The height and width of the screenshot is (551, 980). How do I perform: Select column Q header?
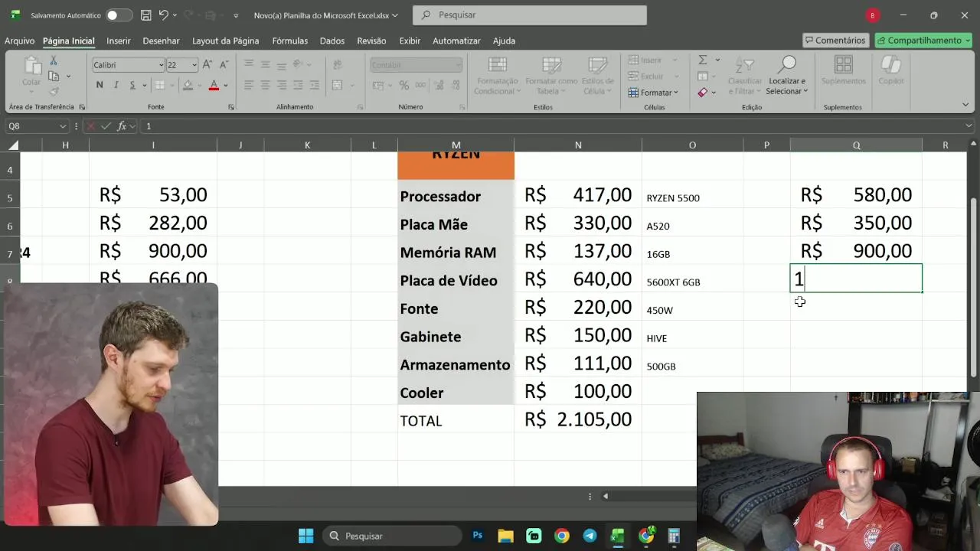pyautogui.click(x=856, y=145)
